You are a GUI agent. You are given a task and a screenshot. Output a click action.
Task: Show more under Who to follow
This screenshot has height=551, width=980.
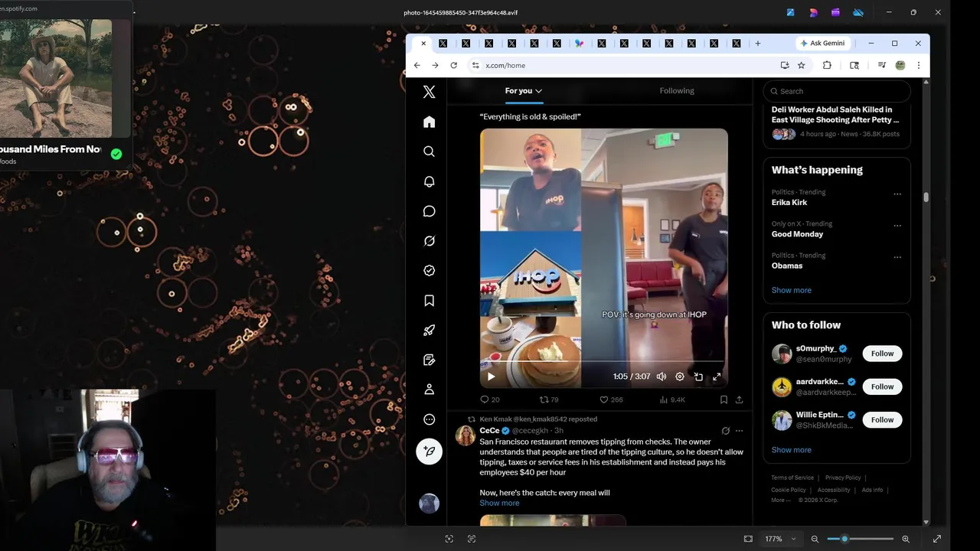(791, 450)
